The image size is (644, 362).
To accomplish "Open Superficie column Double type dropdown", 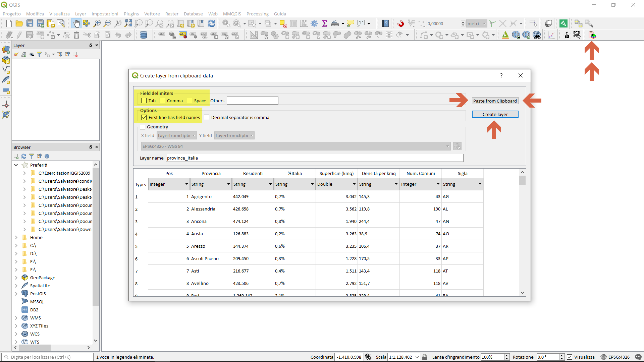I will click(336, 184).
